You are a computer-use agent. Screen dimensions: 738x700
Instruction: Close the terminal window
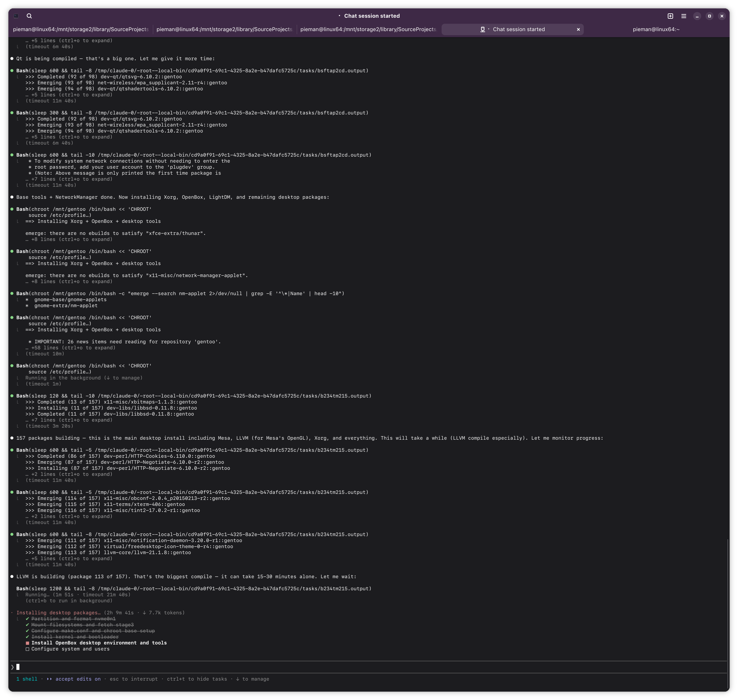722,16
